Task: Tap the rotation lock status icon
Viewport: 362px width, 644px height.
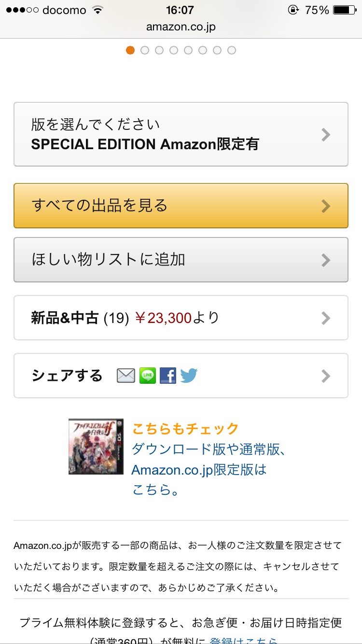Action: pyautogui.click(x=293, y=10)
